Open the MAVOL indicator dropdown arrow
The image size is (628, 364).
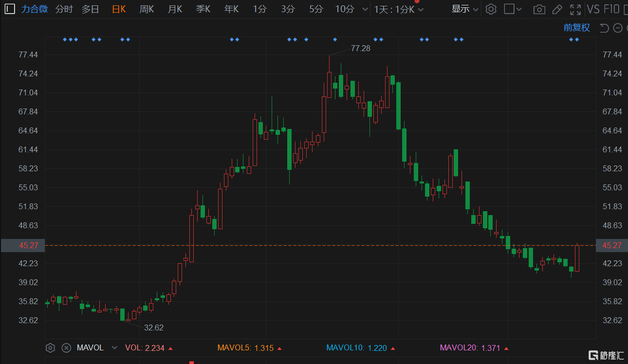click(x=114, y=347)
